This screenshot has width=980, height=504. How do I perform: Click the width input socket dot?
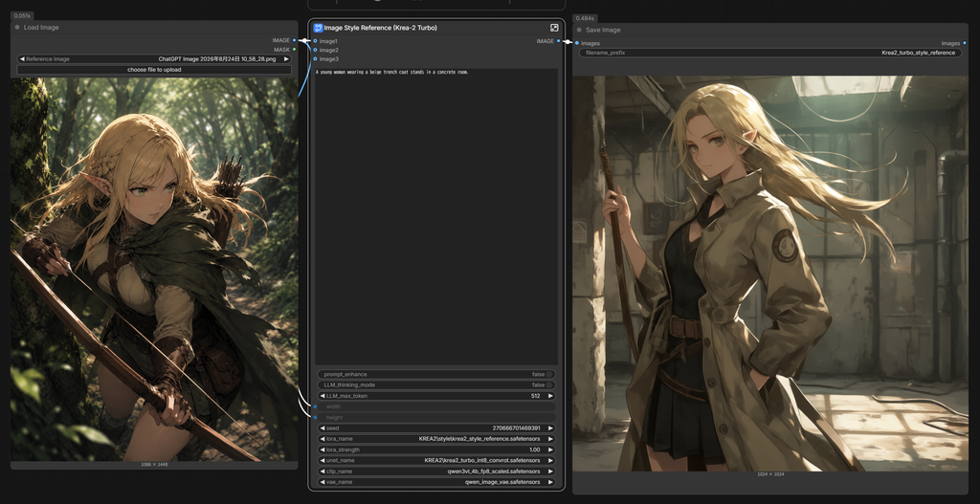tap(315, 406)
